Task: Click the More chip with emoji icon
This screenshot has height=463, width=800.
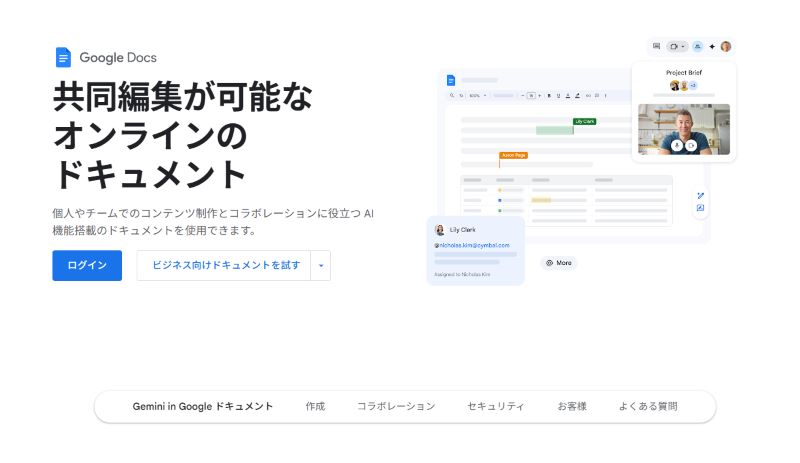Action: 559,263
